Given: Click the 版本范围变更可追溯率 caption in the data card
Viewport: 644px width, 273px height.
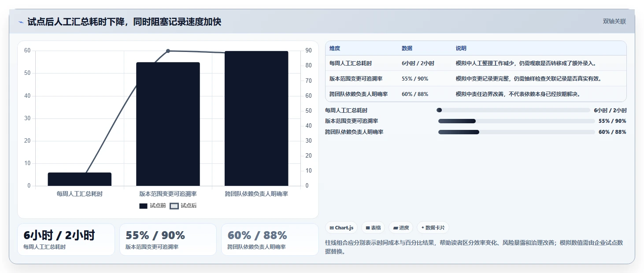Looking at the screenshot, I should [x=152, y=247].
